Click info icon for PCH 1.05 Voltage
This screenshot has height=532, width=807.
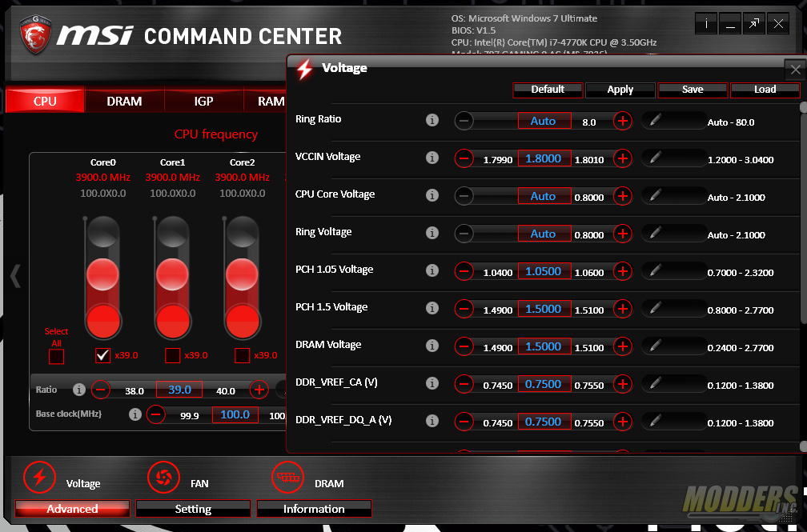coord(432,270)
